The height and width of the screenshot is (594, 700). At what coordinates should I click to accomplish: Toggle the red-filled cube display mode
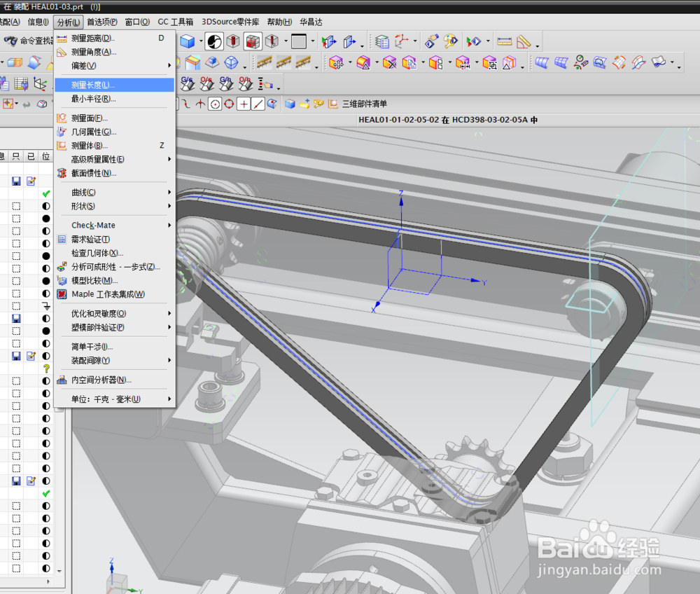[x=253, y=41]
